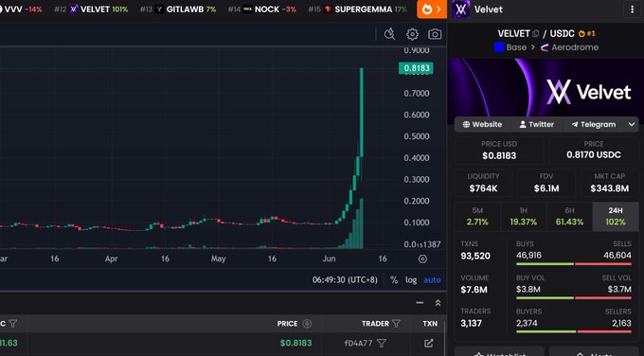Click the orange trending flame button

pos(432,9)
